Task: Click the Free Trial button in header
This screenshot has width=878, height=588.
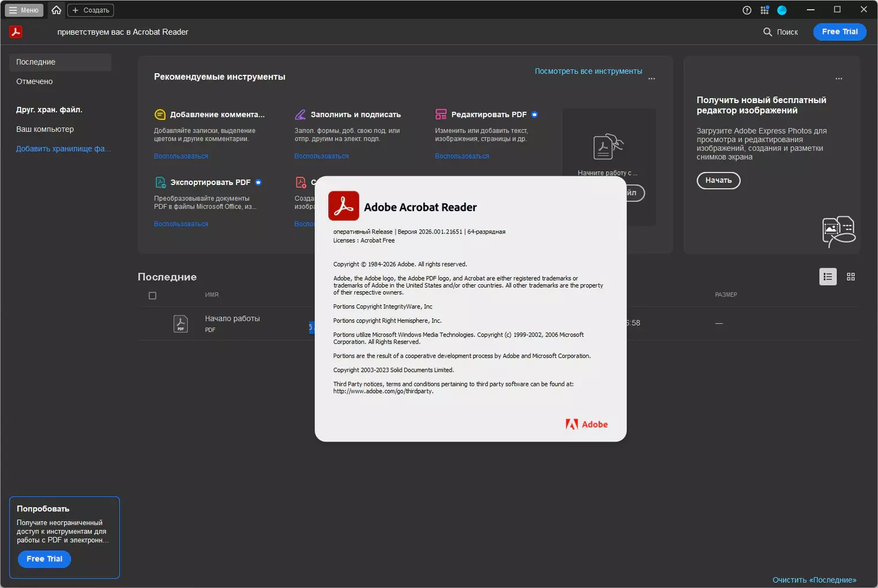Action: click(x=839, y=32)
